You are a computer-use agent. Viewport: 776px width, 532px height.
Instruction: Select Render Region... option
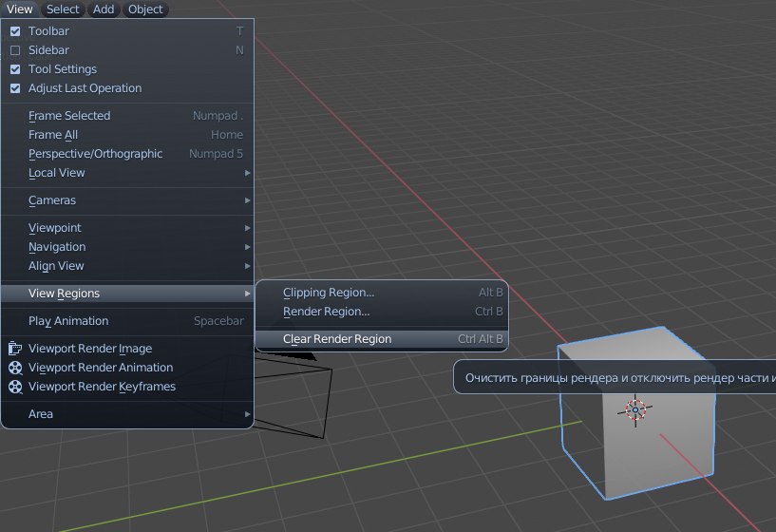[x=382, y=312]
